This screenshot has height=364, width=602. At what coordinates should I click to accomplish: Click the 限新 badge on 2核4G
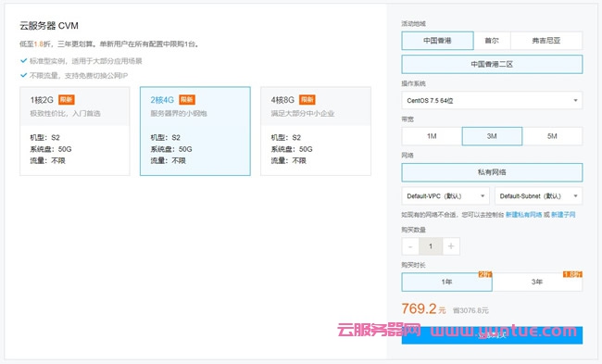pyautogui.click(x=187, y=100)
